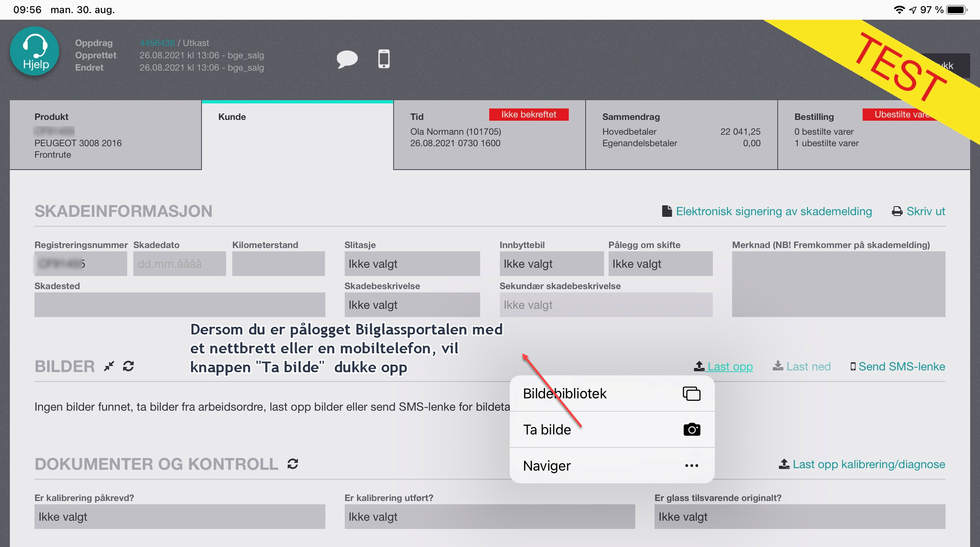This screenshot has width=980, height=547.
Task: Click Last opp kalibrering/diagnose link
Action: tap(868, 464)
